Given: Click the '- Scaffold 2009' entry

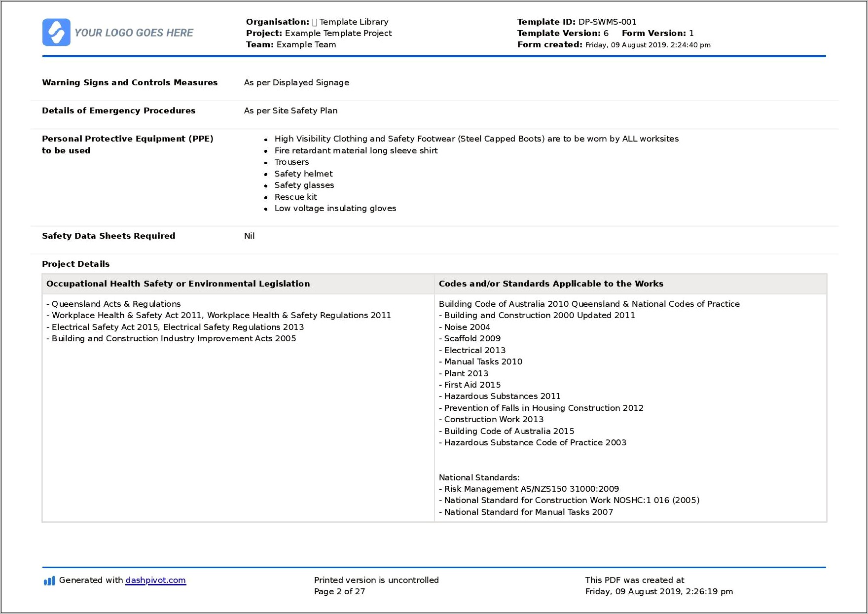Looking at the screenshot, I should coord(470,338).
